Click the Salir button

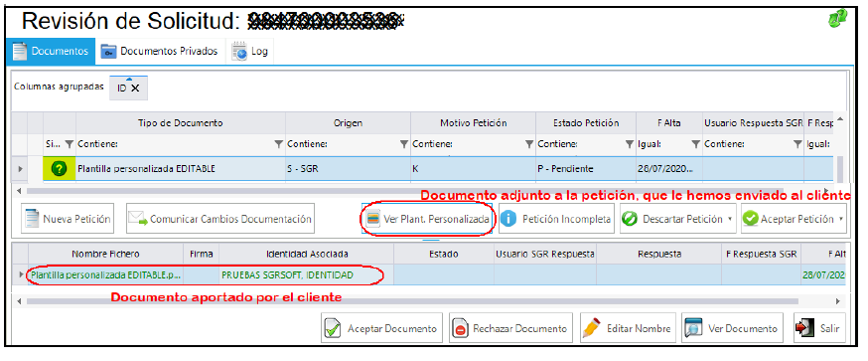(819, 329)
